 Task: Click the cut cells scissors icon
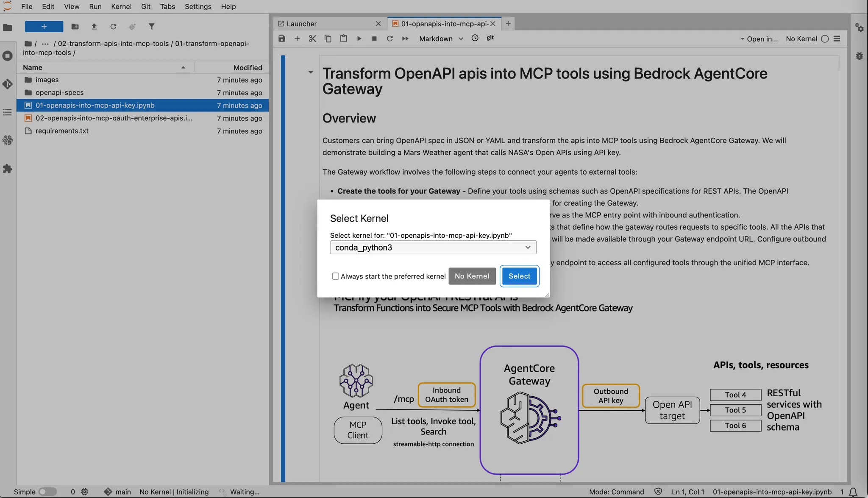click(312, 39)
